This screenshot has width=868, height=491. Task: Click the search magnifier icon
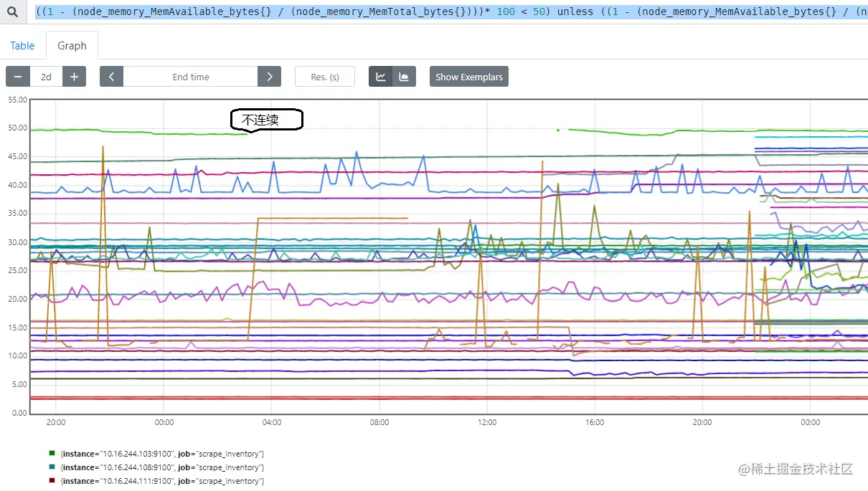[12, 11]
